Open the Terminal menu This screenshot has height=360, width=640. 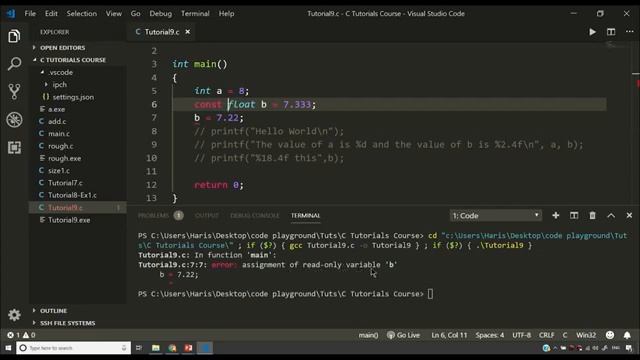195,13
